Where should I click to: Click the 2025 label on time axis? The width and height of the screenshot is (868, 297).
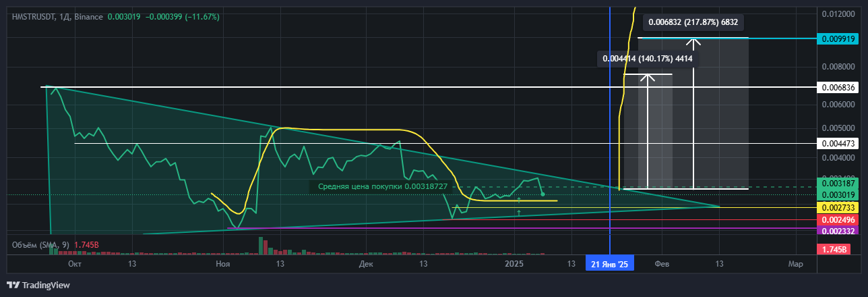tap(514, 265)
